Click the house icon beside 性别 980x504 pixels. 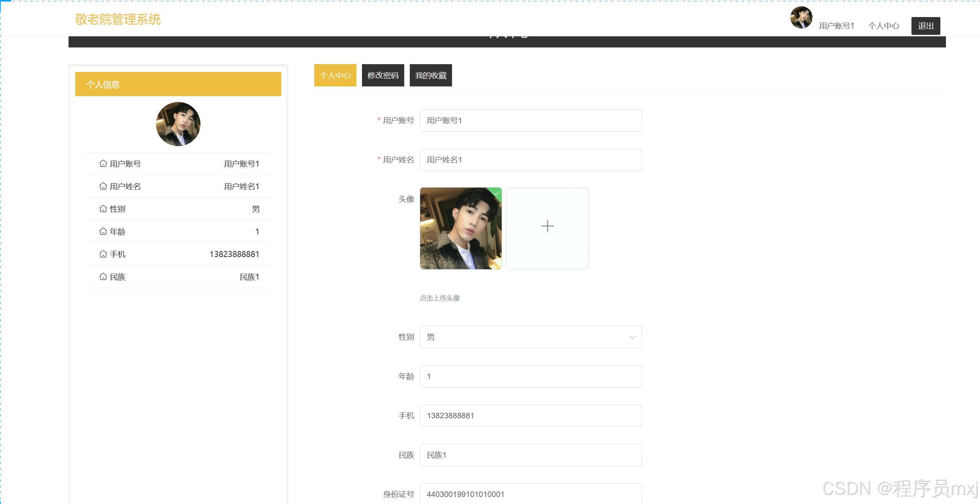click(103, 208)
